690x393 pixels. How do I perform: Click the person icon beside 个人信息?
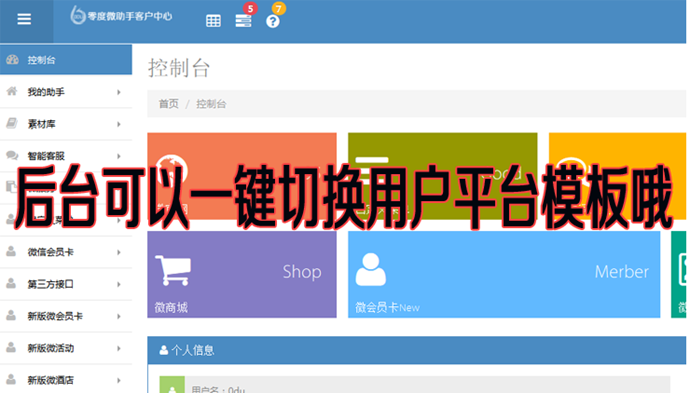coord(164,350)
